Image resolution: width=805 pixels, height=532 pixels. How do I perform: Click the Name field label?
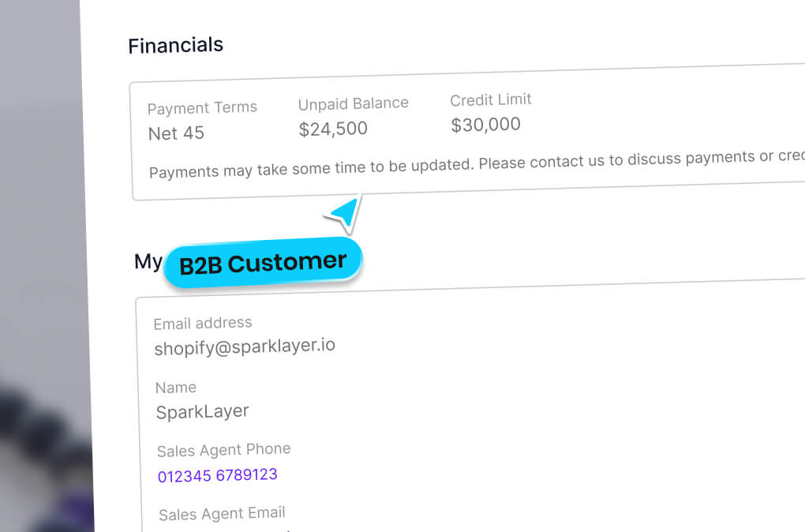click(176, 388)
